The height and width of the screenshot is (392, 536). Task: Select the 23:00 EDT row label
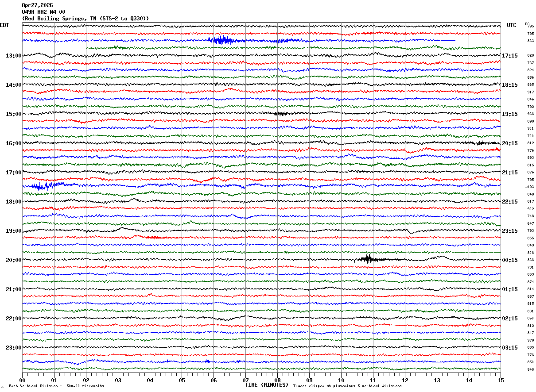[x=13, y=348]
